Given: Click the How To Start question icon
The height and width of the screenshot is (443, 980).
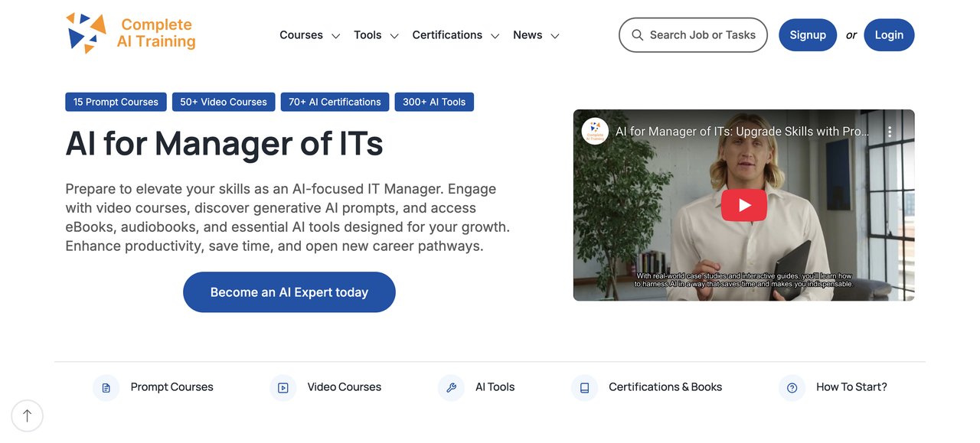Looking at the screenshot, I should (x=792, y=388).
